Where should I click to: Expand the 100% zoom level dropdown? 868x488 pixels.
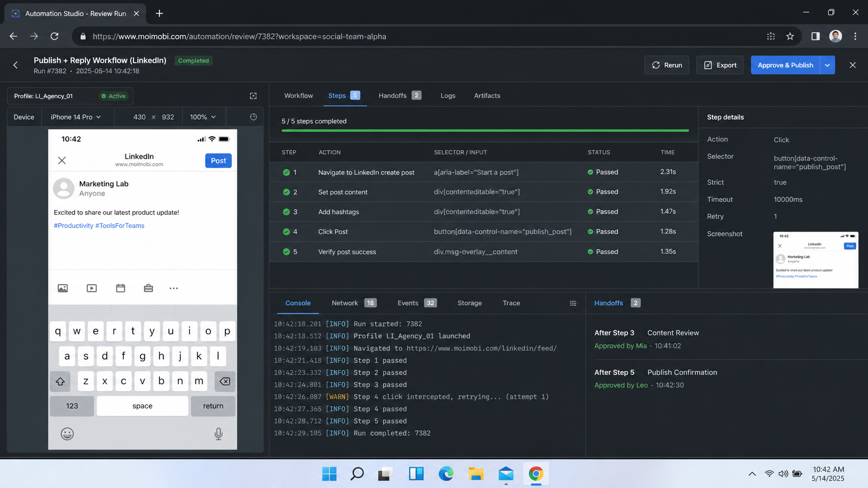203,117
